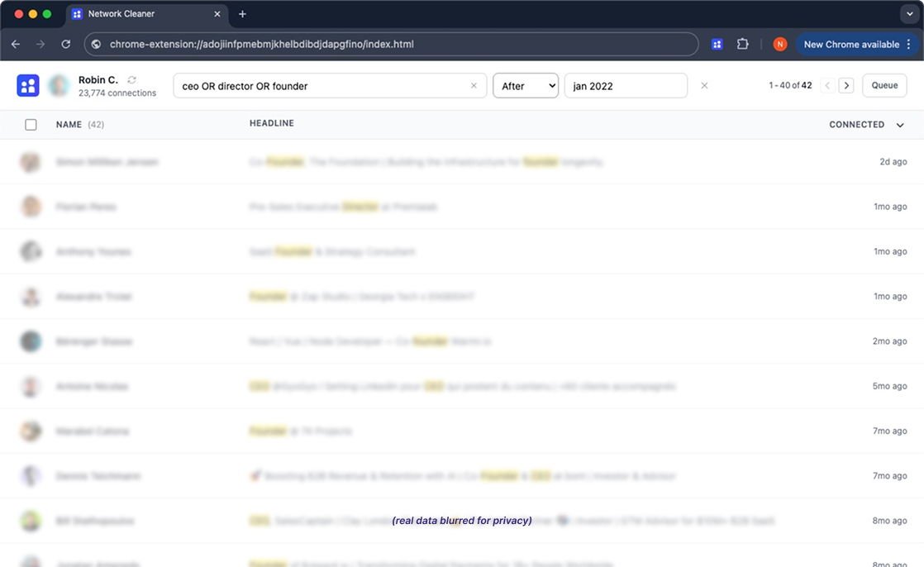Open the Chrome extensions puzzle piece icon

point(742,44)
